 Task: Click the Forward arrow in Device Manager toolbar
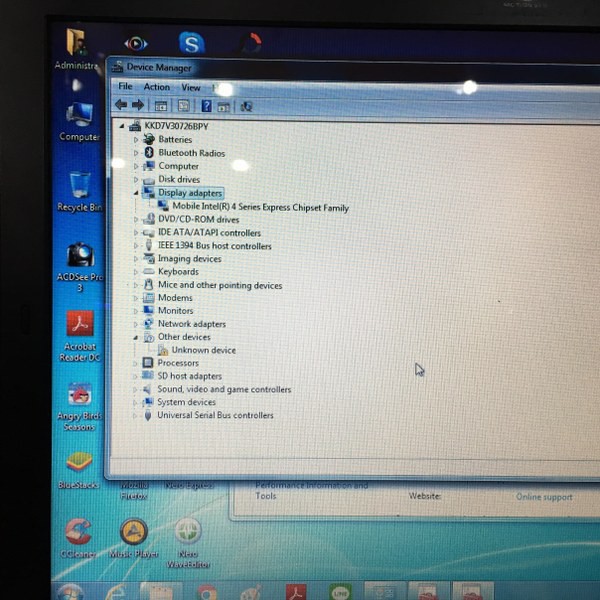(138, 105)
